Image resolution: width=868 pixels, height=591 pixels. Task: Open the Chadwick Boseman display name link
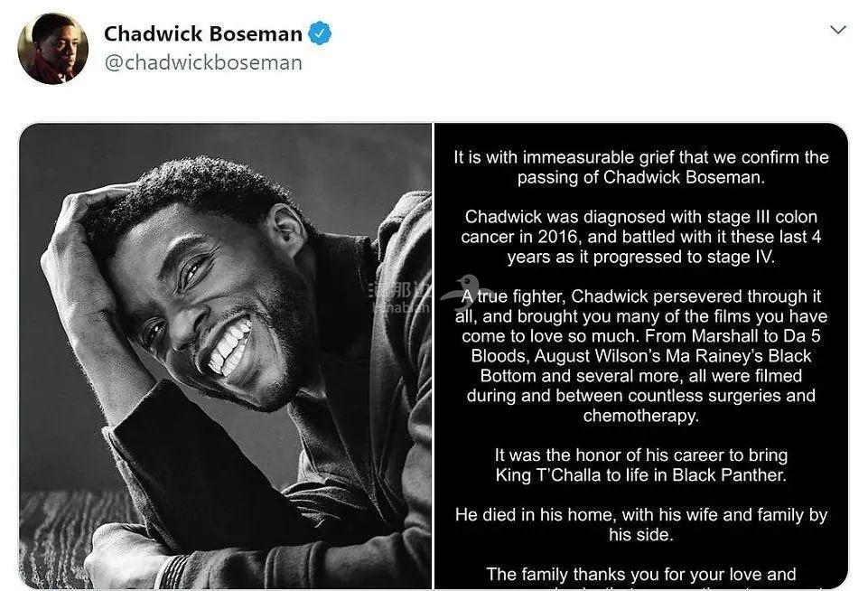(x=202, y=34)
